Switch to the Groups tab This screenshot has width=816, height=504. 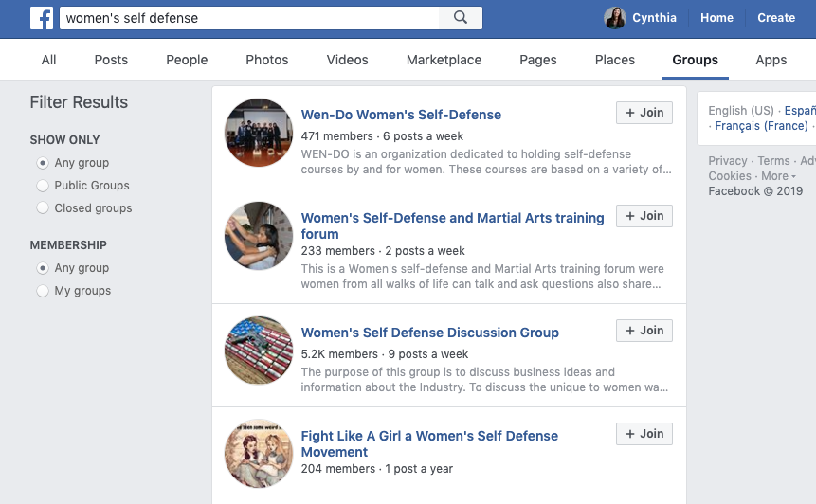click(695, 60)
